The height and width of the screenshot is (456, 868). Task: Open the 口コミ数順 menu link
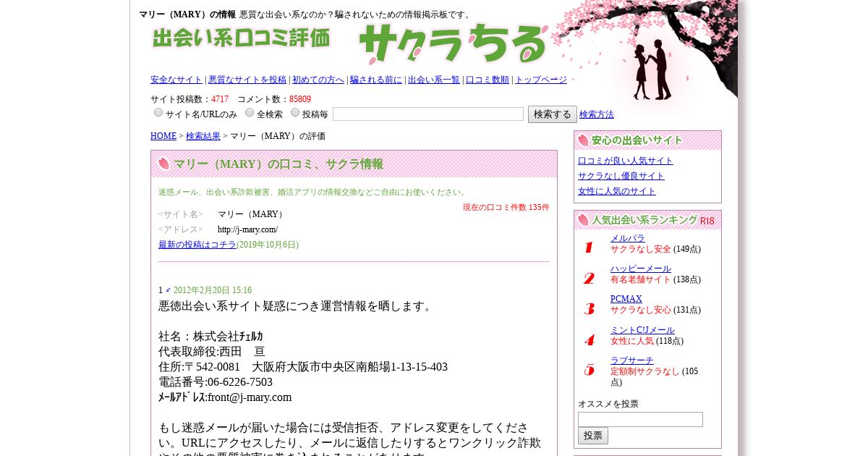tap(488, 80)
